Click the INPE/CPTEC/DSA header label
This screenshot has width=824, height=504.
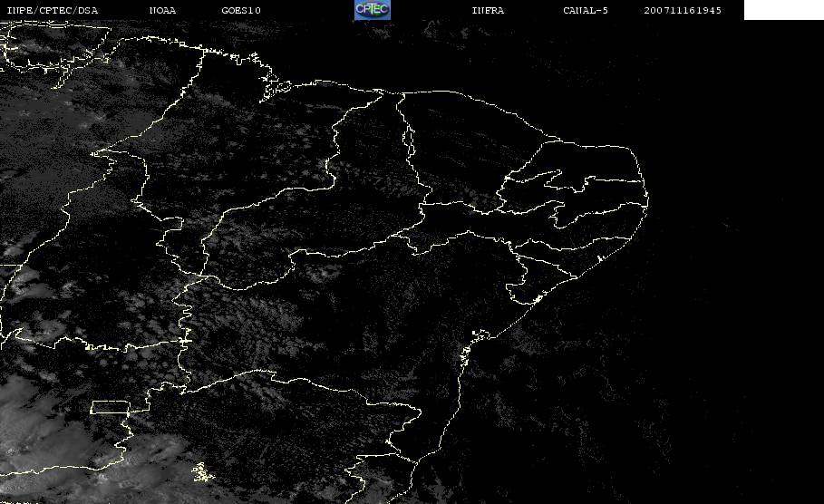tap(52, 11)
